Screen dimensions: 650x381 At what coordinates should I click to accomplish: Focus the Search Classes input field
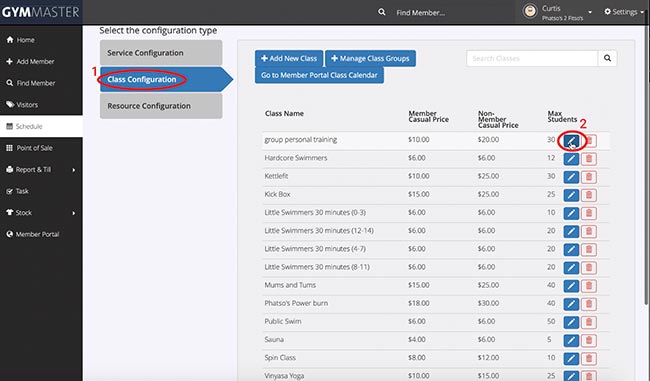(x=532, y=58)
